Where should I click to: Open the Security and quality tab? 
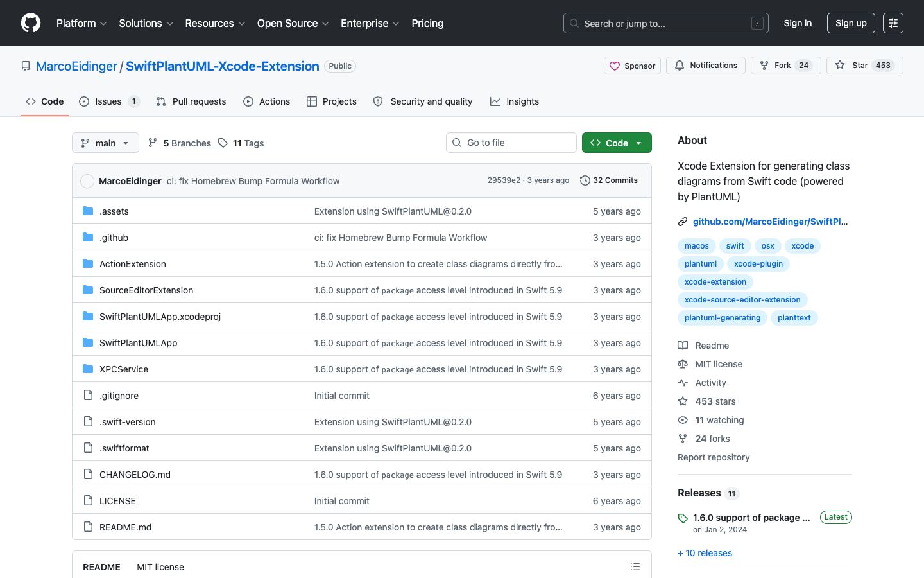click(423, 101)
